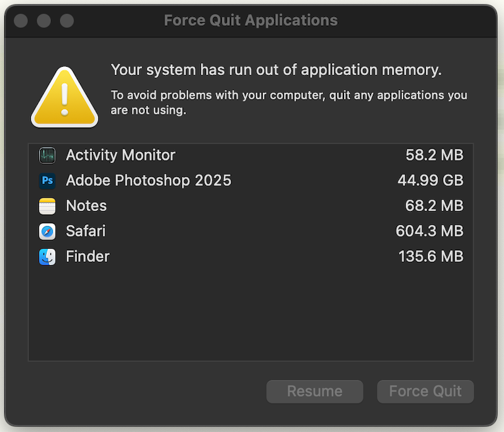504x432 pixels.
Task: Click the out of memory heading text
Action: tap(276, 70)
